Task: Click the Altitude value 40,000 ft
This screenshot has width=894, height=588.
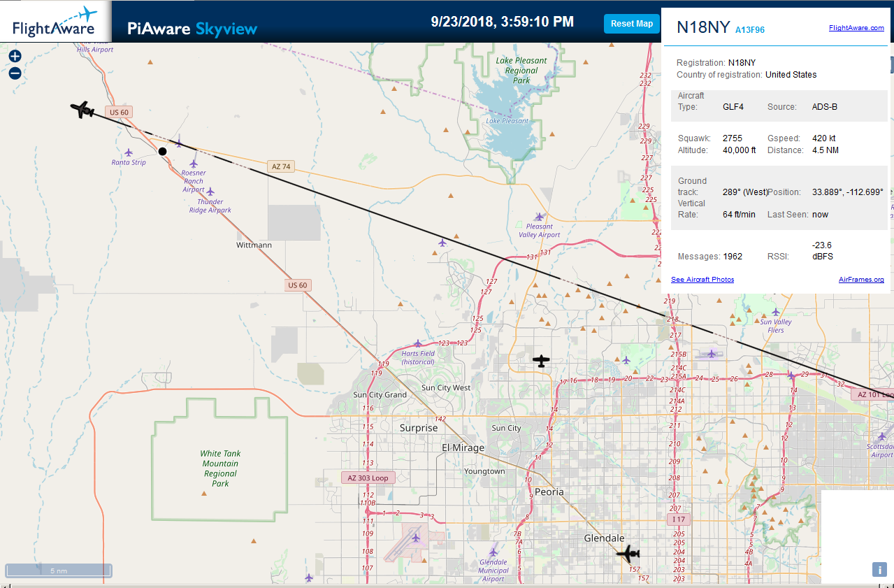Action: [740, 150]
